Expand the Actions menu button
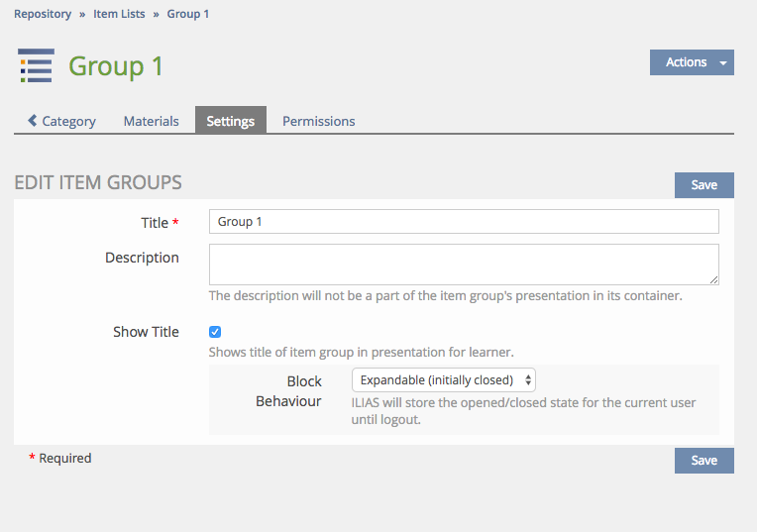757x532 pixels. coord(691,62)
